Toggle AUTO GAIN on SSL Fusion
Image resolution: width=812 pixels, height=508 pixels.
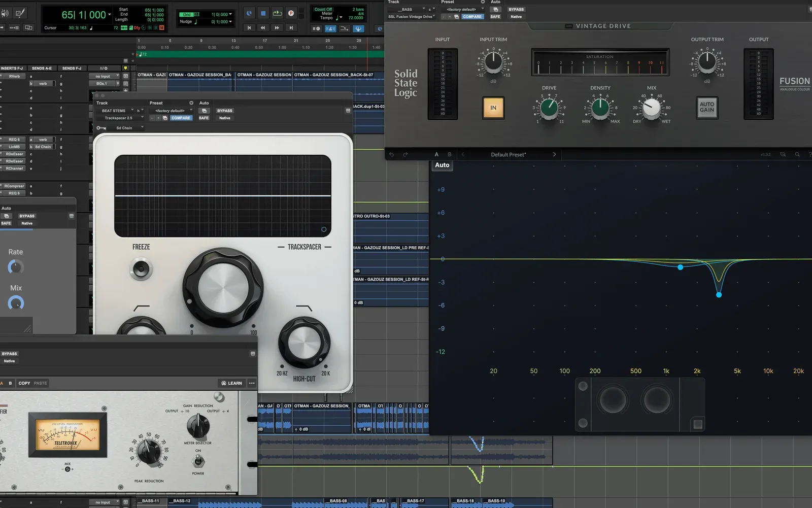(x=706, y=107)
